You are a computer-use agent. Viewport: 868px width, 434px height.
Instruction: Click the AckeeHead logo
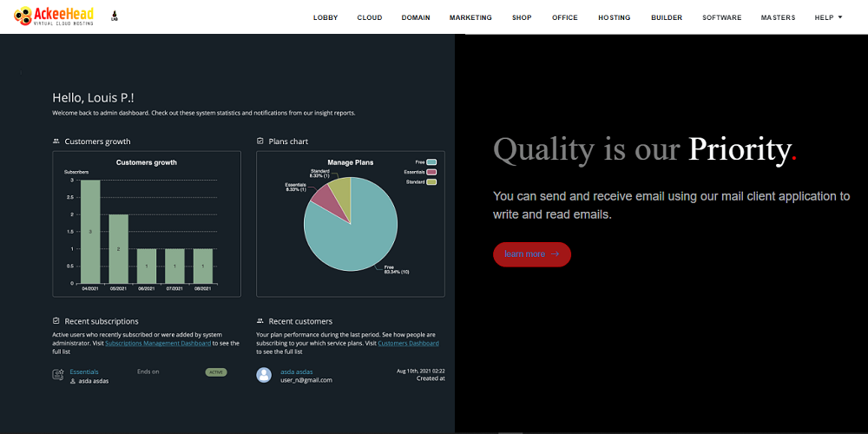pos(54,16)
